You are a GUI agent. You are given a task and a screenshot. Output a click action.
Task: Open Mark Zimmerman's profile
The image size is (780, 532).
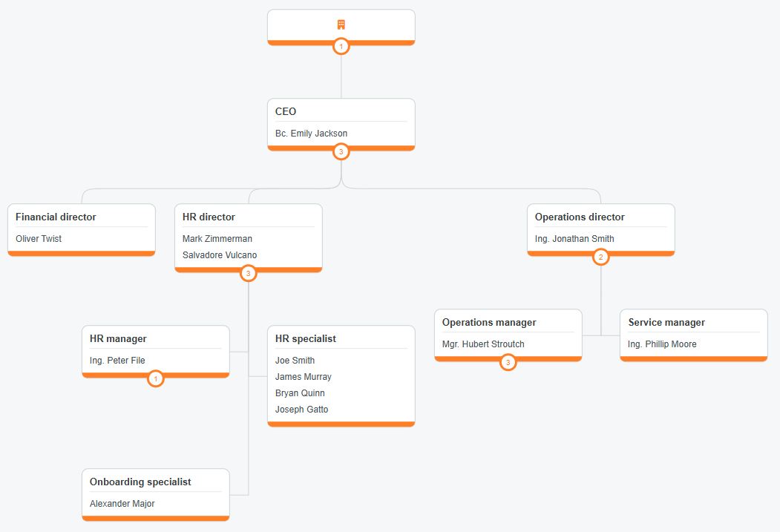click(x=217, y=239)
